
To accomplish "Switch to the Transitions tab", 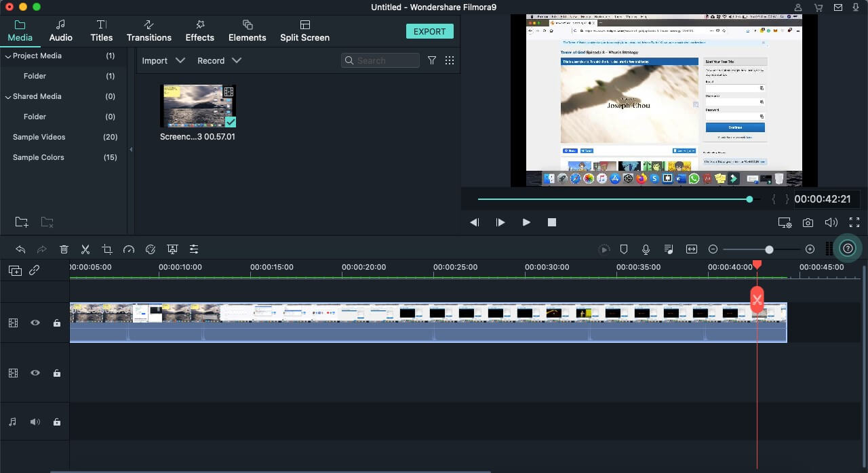I will [x=149, y=31].
